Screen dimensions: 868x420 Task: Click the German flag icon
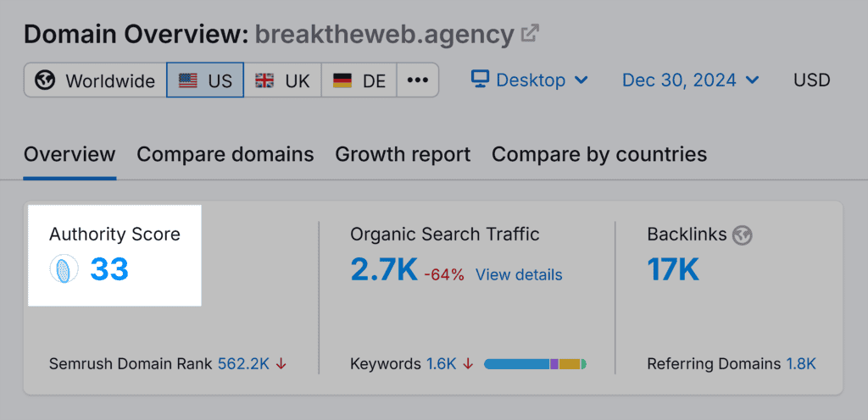pos(342,80)
